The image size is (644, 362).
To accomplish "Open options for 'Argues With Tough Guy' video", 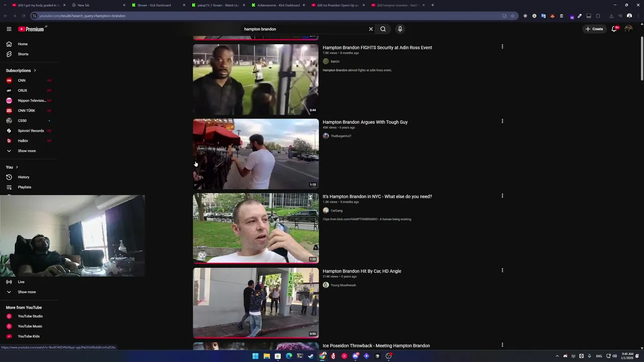I will click(x=502, y=121).
